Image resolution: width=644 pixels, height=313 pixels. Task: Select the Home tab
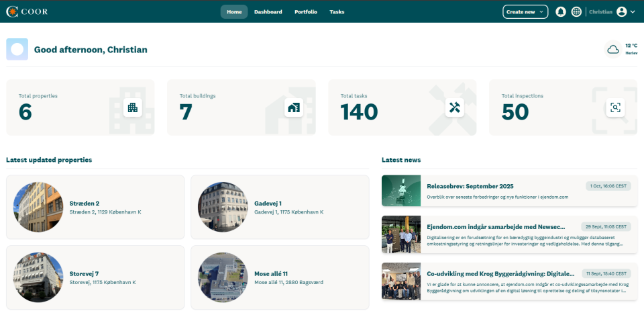234,11
